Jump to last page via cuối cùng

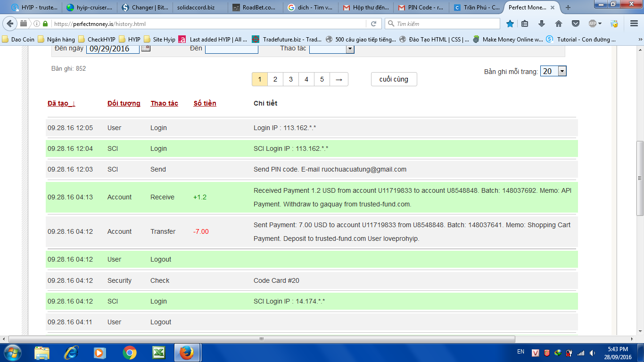[394, 79]
